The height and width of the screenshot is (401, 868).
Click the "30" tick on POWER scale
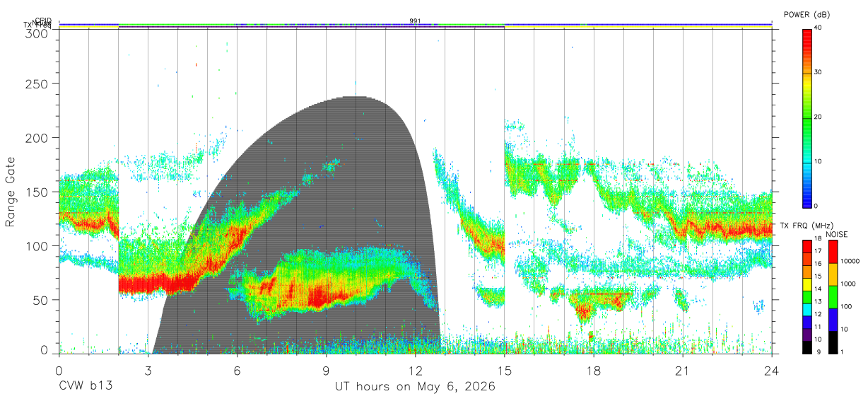click(x=819, y=72)
